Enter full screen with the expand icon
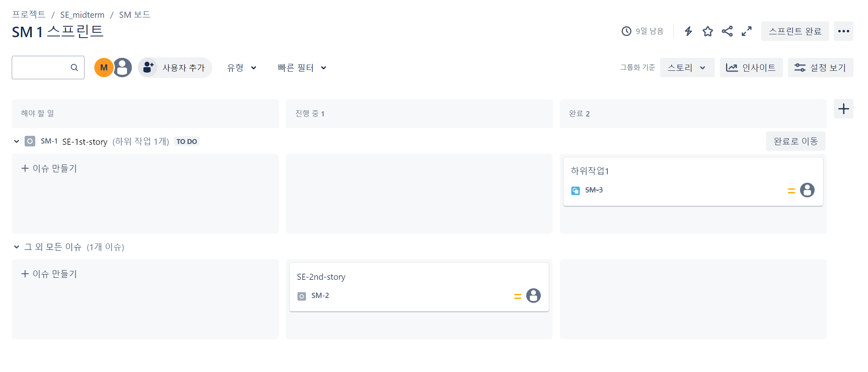 pos(746,31)
